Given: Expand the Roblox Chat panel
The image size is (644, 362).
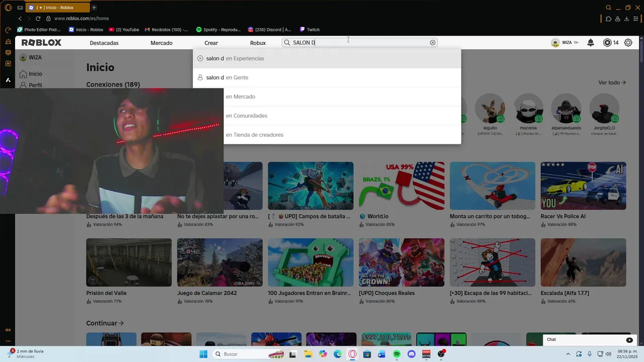Looking at the screenshot, I should pos(629,340).
